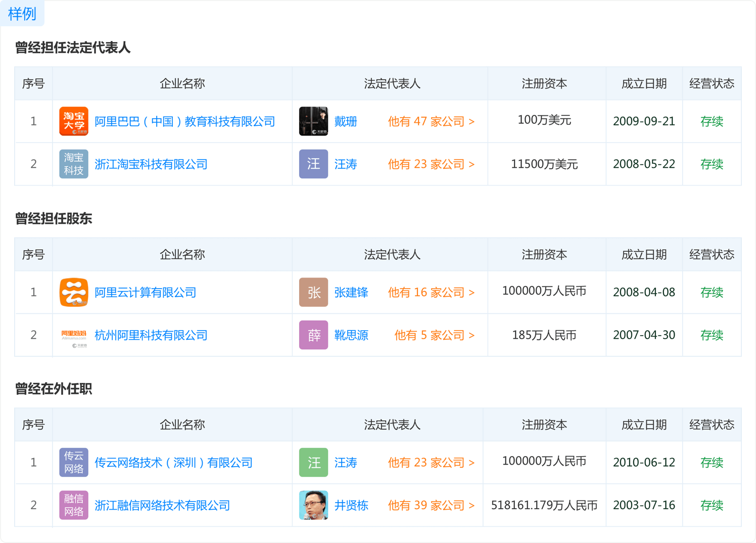Click 张建锋's avatar icon
The image size is (756, 543).
point(313,292)
